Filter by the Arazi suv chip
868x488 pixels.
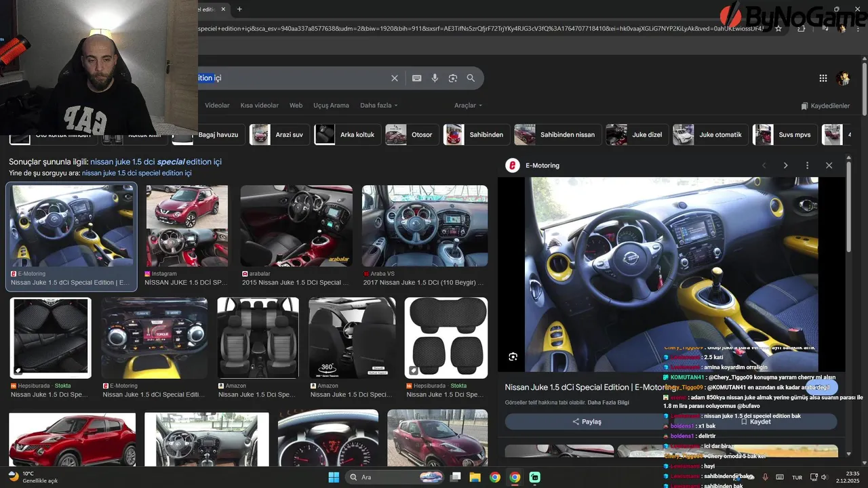click(x=279, y=135)
